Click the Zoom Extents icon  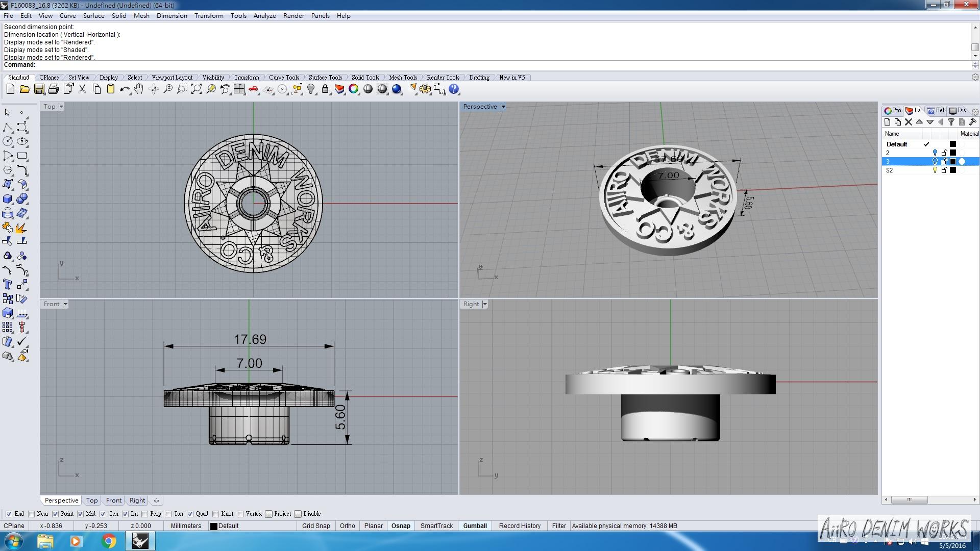click(x=196, y=89)
